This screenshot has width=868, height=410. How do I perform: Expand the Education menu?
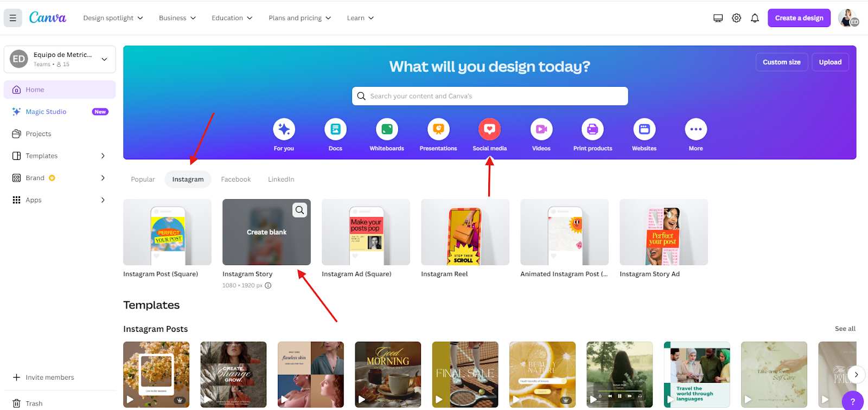tap(232, 18)
